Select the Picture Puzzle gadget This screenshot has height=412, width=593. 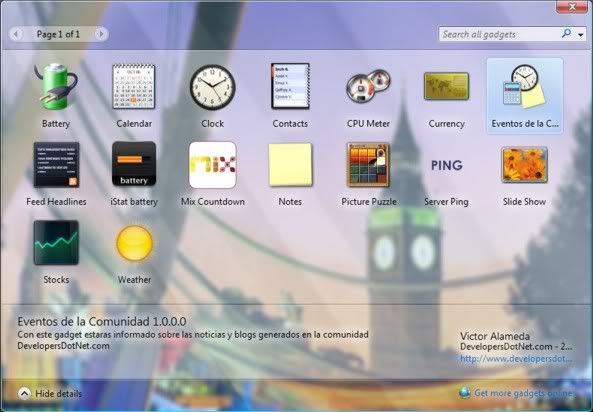(368, 165)
